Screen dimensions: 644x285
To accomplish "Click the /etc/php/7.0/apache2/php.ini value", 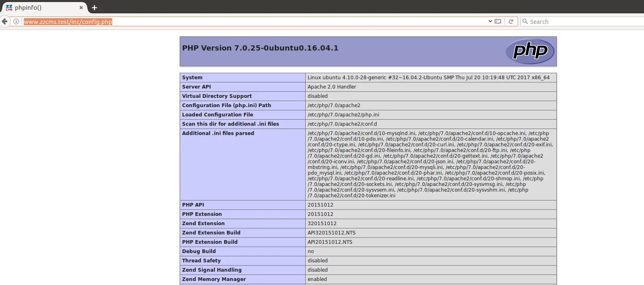I will 343,115.
